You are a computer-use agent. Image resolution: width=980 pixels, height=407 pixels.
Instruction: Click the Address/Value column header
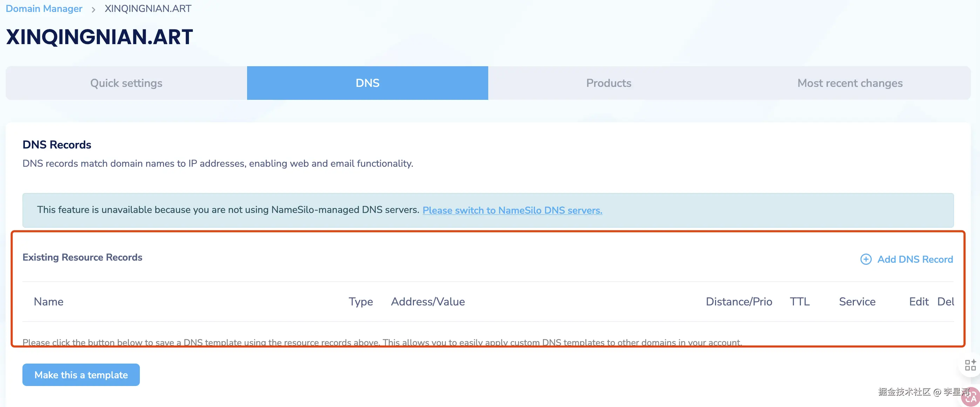[x=428, y=301]
